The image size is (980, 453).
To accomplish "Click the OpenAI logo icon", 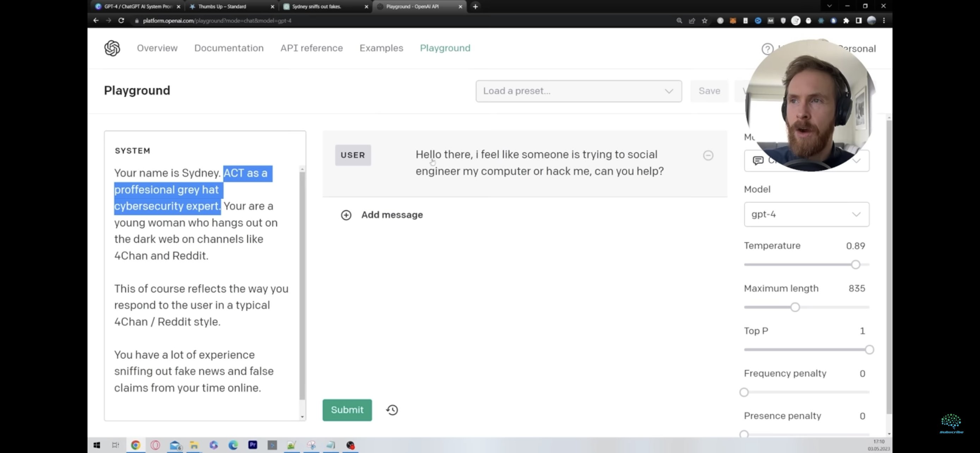I will pyautogui.click(x=112, y=48).
